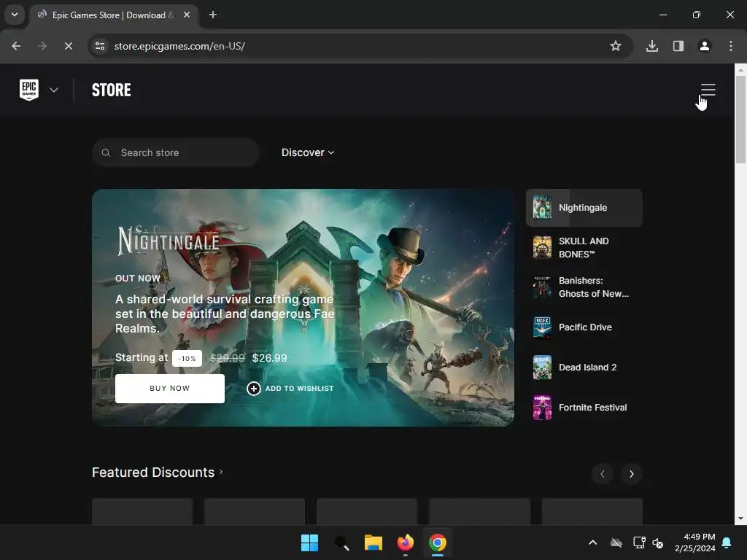Show the previous Featured Discounts items
The width and height of the screenshot is (747, 560).
(602, 474)
